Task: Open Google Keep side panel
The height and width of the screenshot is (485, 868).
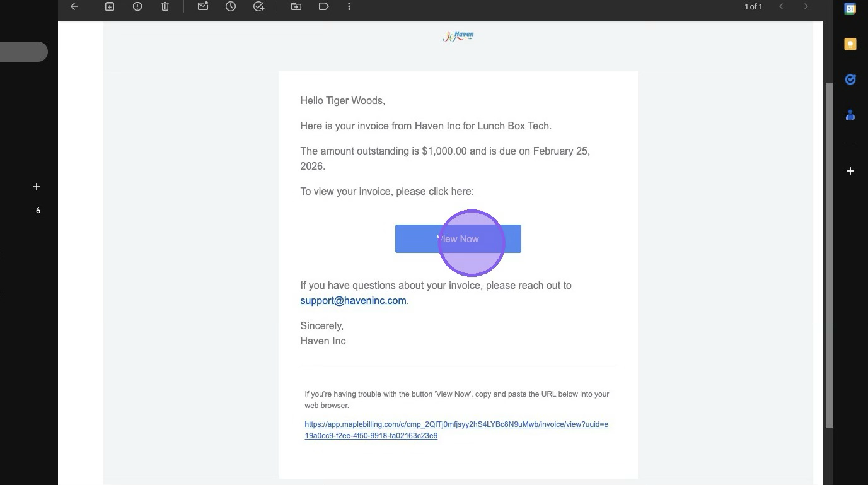Action: [850, 44]
